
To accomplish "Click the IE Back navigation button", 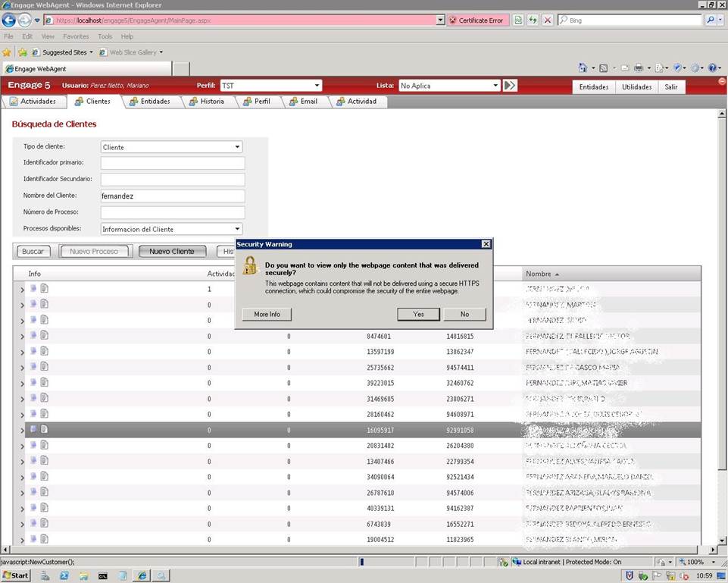I will point(9,20).
